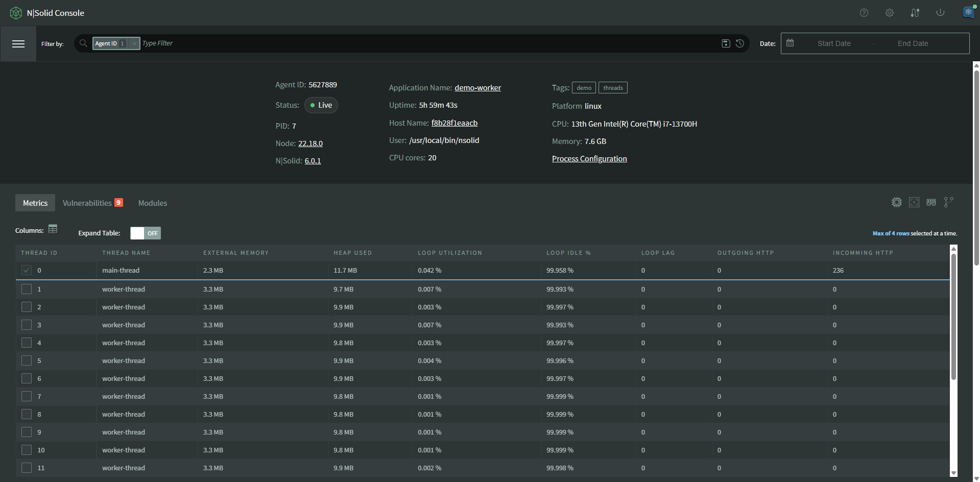Open the demo-worker application link
The image size is (980, 482).
pyautogui.click(x=477, y=87)
